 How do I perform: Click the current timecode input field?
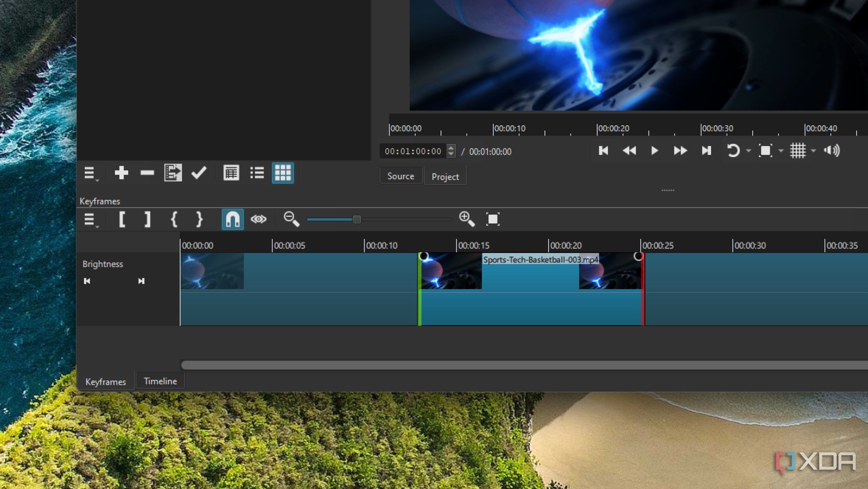413,151
